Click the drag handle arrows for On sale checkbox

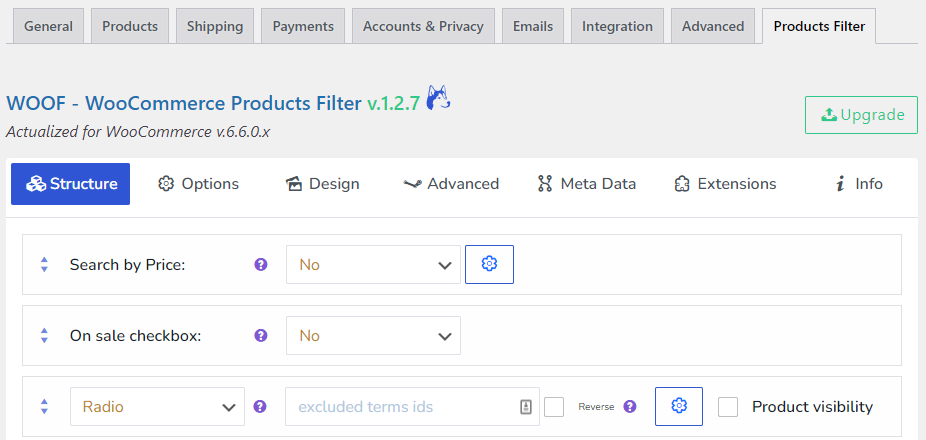pos(44,335)
